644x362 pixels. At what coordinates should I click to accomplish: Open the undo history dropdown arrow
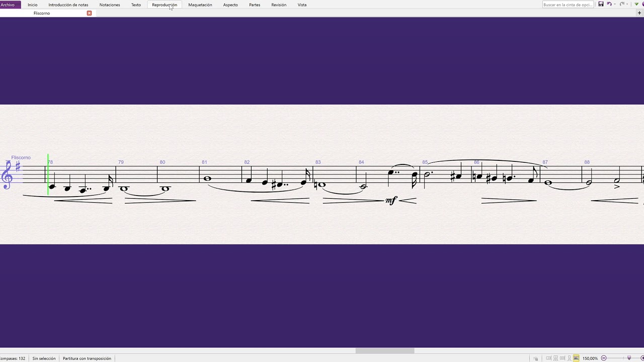pos(615,4)
